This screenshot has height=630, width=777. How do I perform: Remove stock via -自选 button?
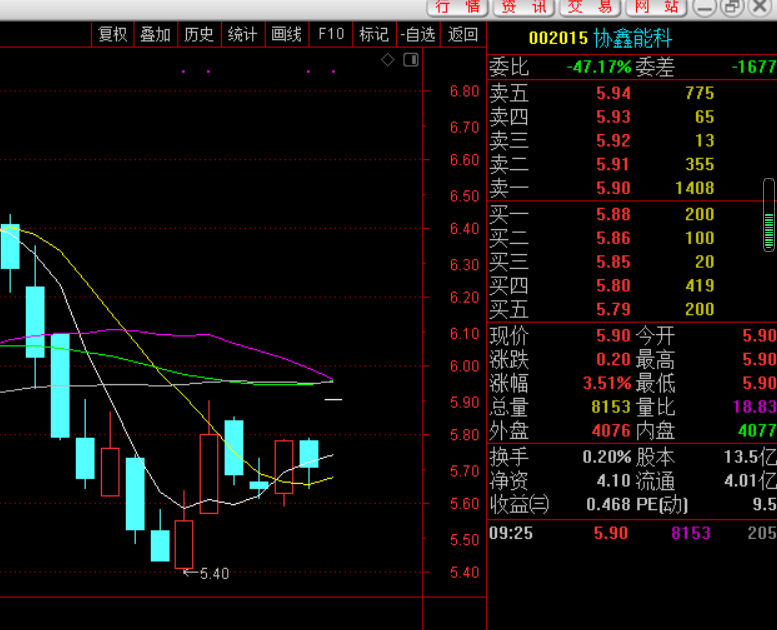tap(418, 34)
